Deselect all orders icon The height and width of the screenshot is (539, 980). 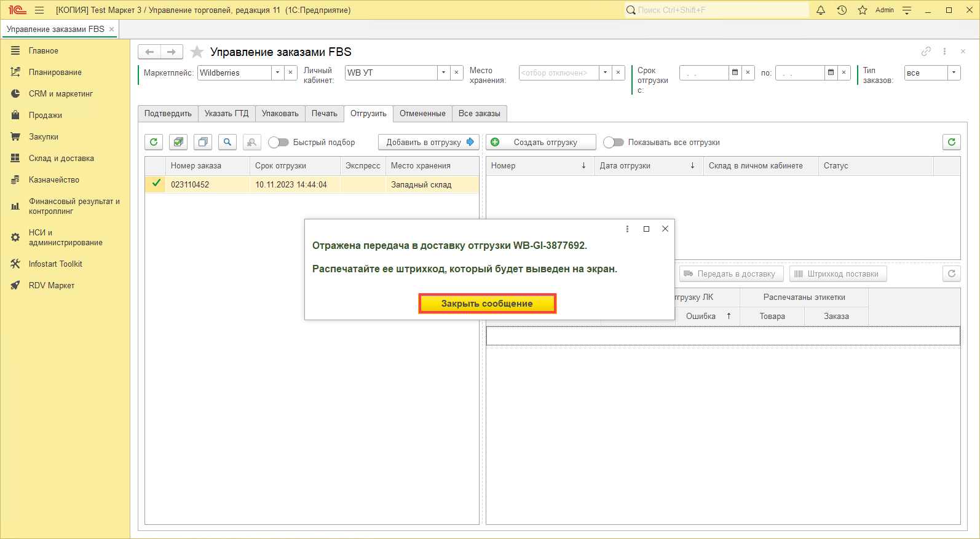point(203,142)
